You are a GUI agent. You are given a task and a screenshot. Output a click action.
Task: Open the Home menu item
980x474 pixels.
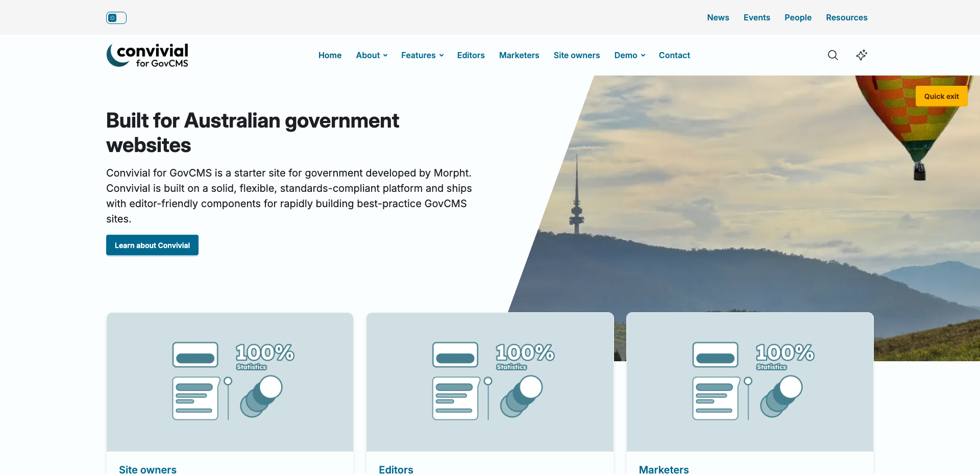[x=330, y=55]
